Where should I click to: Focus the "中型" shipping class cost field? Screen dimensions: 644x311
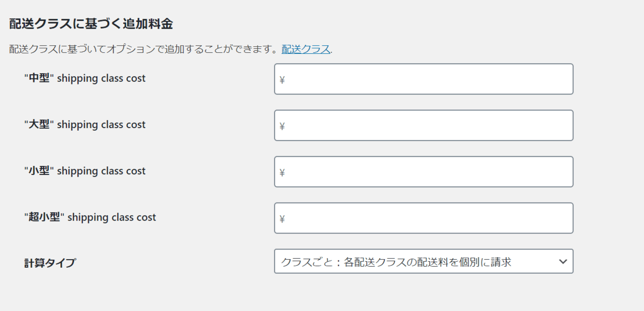pyautogui.click(x=424, y=79)
